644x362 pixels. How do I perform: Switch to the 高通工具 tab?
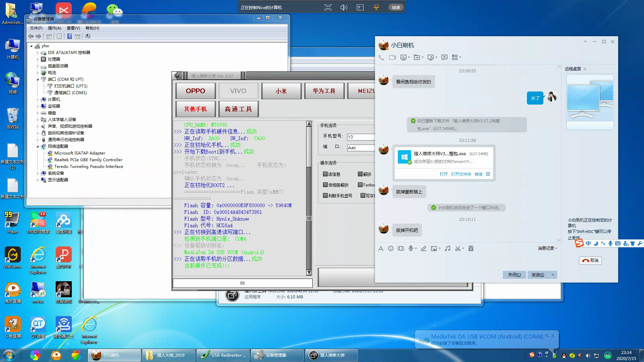(238, 109)
